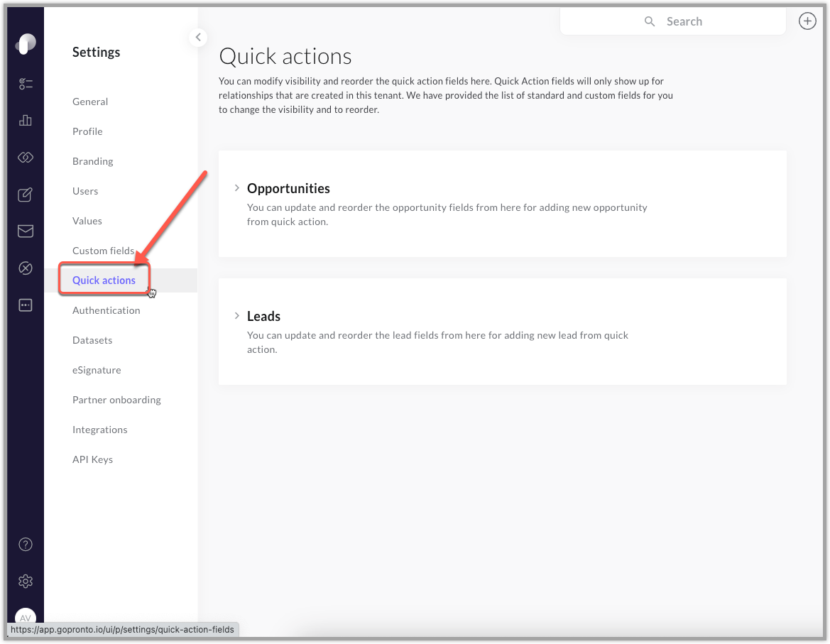The width and height of the screenshot is (830, 644).
Task: Open Partner onboarding settings
Action: [116, 400]
